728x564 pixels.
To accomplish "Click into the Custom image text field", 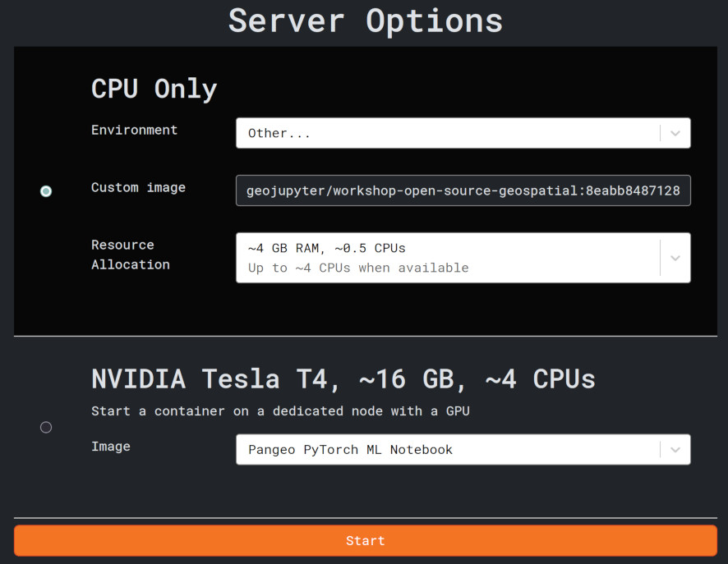I will point(463,190).
